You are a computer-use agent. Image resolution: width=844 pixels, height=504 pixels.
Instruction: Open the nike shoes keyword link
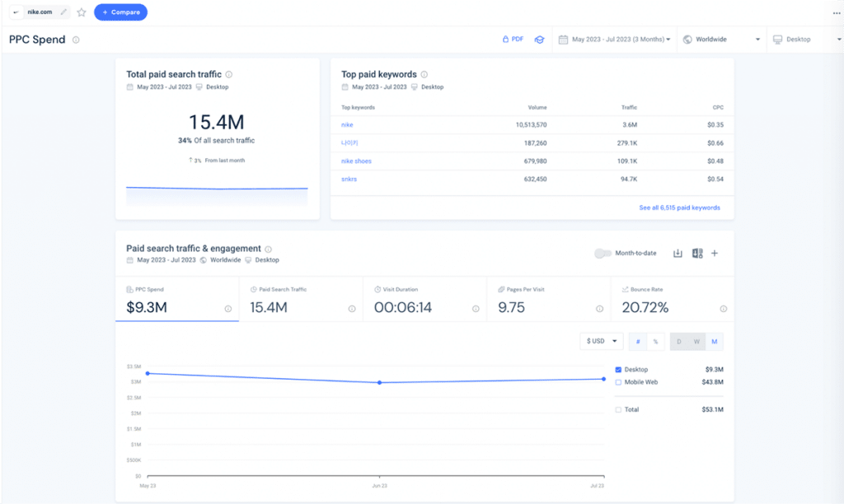[356, 161]
